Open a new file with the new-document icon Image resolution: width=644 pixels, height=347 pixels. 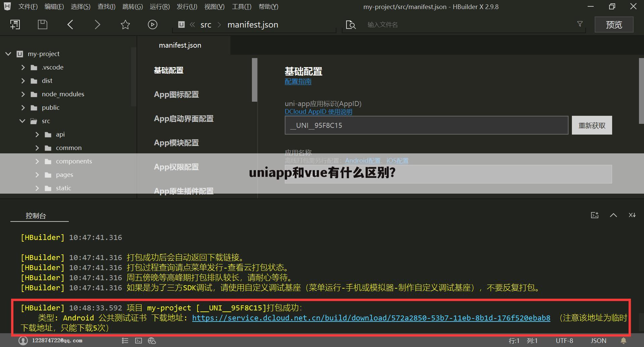15,24
